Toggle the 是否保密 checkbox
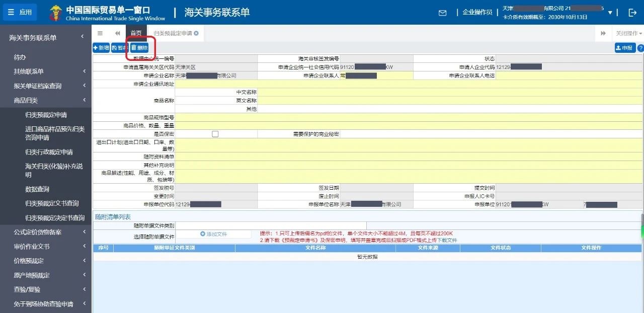Viewport: 644px width, 313px height. (x=215, y=134)
